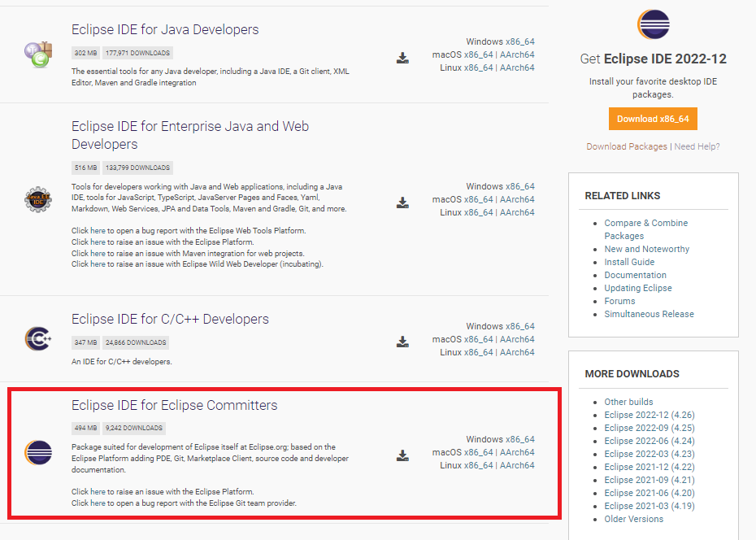Open Eclipse 2021-12 (4.22) link
The width and height of the screenshot is (756, 540).
point(650,467)
